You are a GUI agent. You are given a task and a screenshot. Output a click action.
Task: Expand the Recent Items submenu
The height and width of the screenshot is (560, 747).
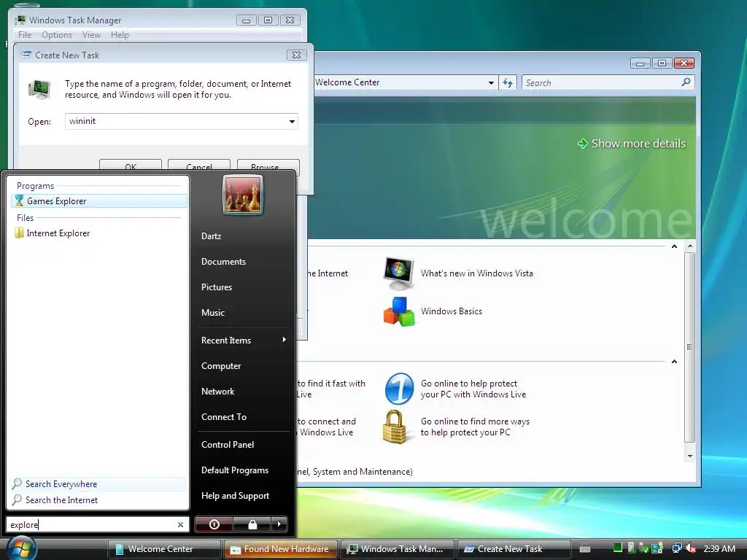[243, 340]
